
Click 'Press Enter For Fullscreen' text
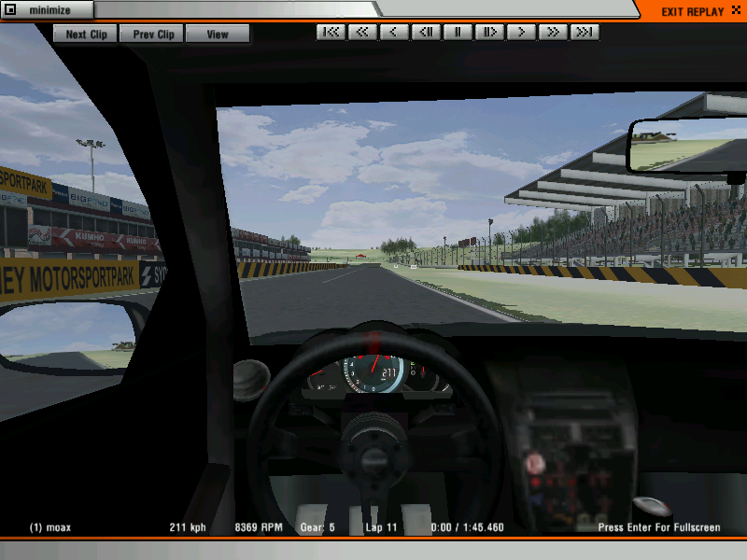tap(659, 527)
